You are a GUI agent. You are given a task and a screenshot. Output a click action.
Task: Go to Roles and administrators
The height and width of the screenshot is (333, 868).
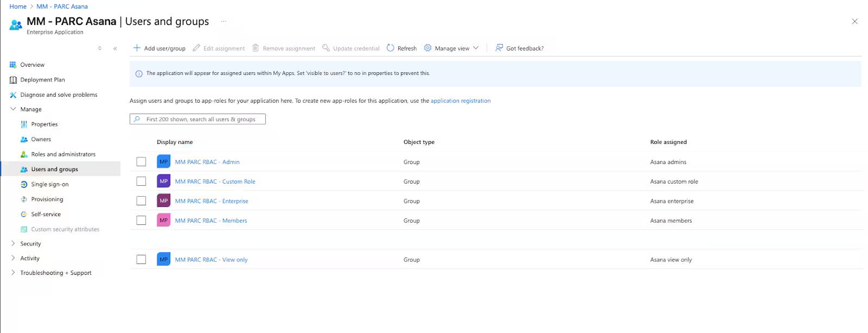(x=63, y=154)
